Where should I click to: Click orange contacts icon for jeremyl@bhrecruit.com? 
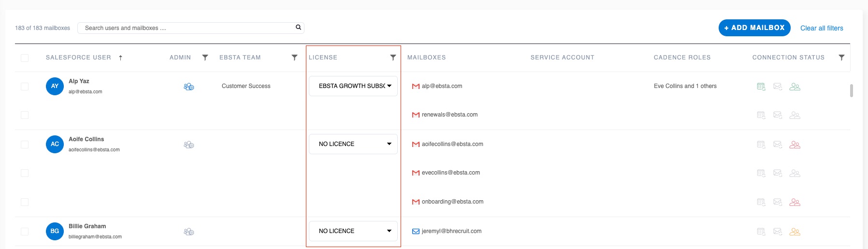tap(795, 232)
